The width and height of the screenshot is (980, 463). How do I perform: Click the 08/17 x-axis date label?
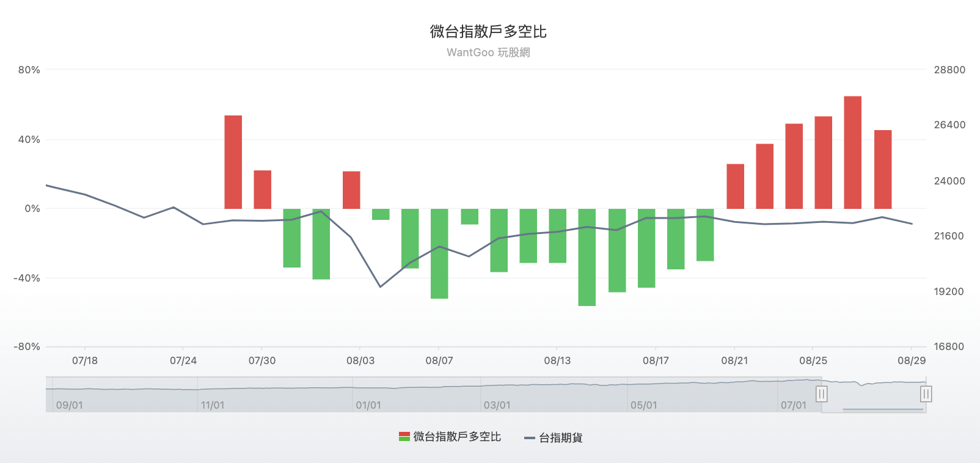pos(656,360)
